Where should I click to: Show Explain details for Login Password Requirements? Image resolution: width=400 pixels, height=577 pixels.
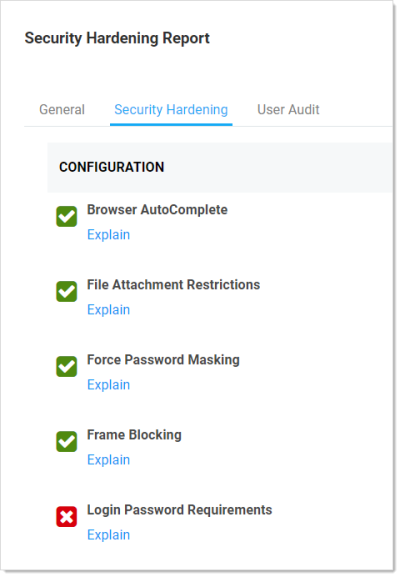[x=109, y=535]
